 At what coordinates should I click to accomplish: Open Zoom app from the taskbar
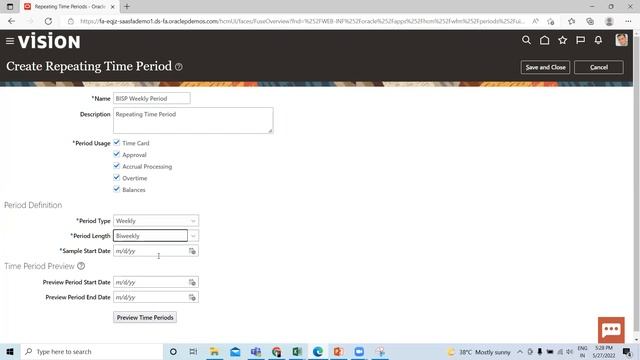[x=359, y=351]
